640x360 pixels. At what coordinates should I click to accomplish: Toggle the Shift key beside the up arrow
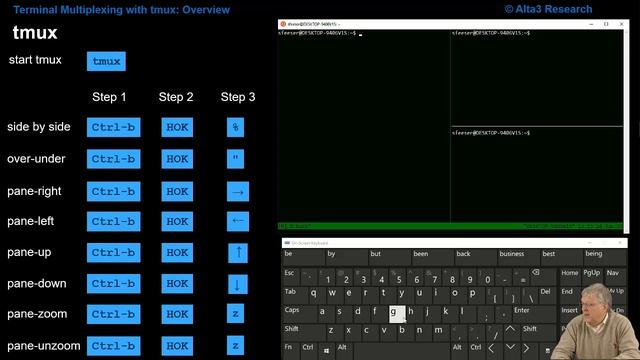pos(538,332)
